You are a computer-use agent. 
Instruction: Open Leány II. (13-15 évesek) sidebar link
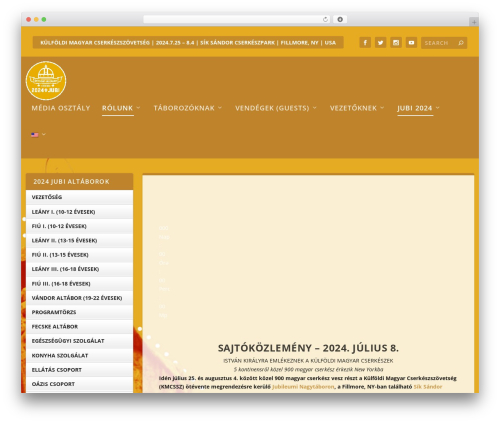coord(79,241)
